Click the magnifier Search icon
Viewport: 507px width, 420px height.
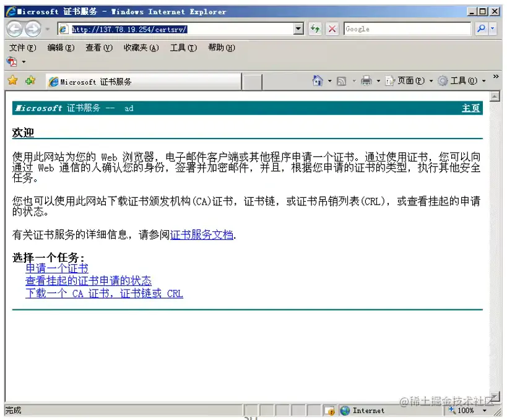481,28
